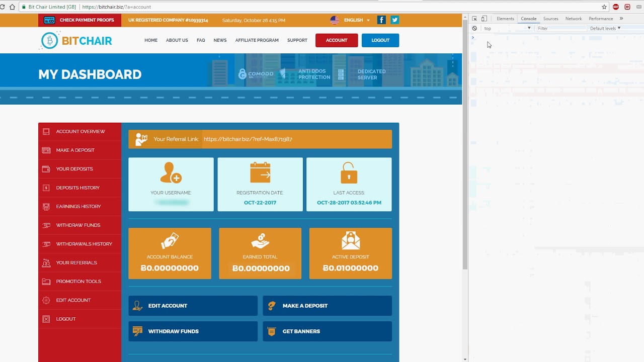Click the 'OCT-22-2017' registration date
Viewport: 644px width, 362px height.
[260, 203]
